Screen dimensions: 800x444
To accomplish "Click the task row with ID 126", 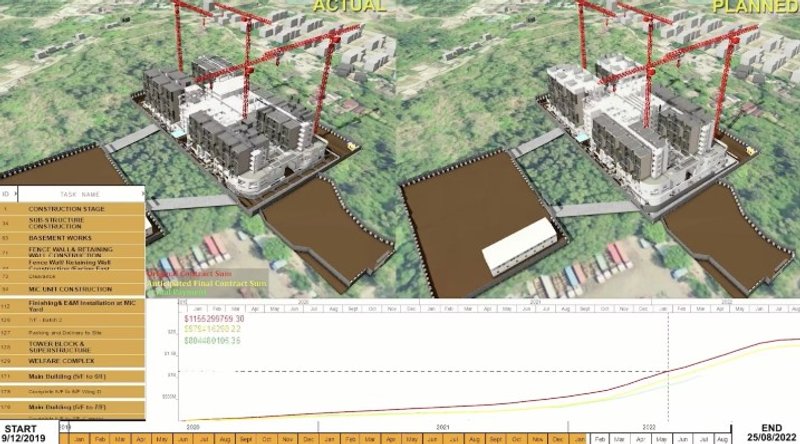I will tap(72, 320).
